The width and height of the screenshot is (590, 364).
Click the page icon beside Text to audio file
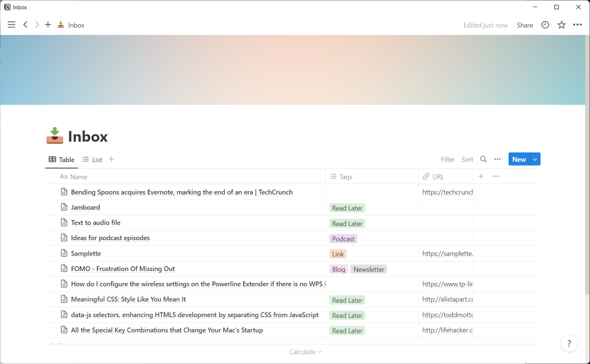point(64,222)
